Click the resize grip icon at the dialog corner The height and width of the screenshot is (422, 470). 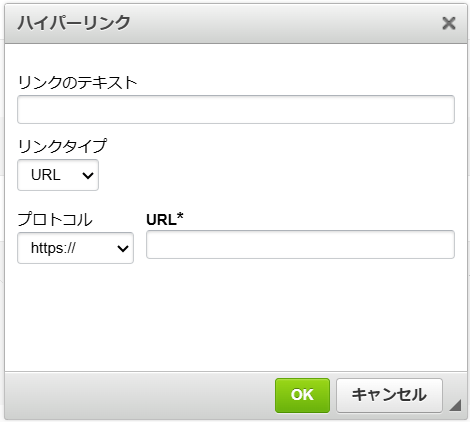pos(456,405)
